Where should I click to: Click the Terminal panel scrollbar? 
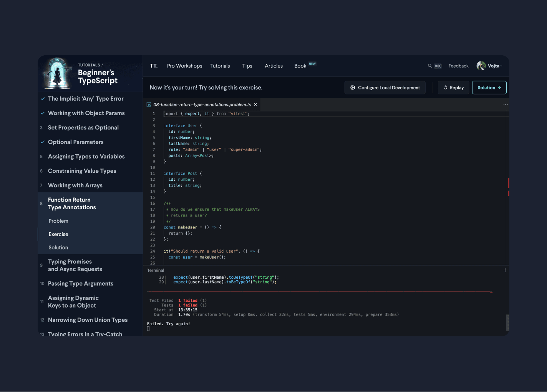[507, 323]
